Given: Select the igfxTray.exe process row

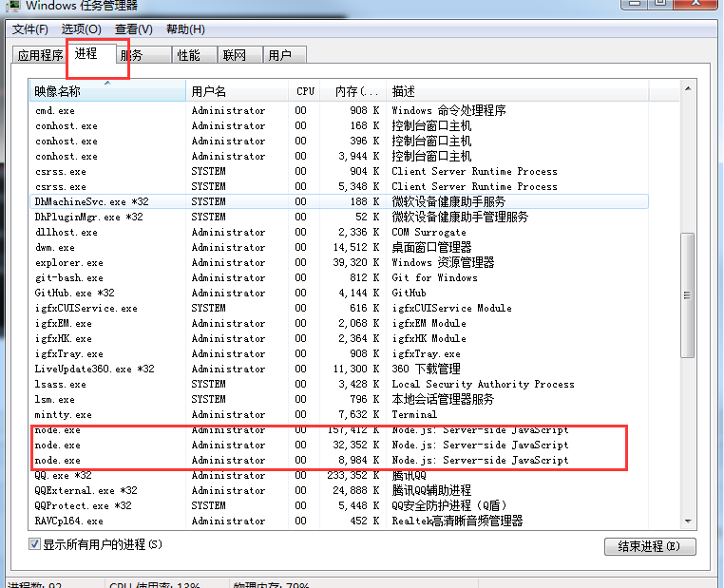Looking at the screenshot, I should click(339, 354).
